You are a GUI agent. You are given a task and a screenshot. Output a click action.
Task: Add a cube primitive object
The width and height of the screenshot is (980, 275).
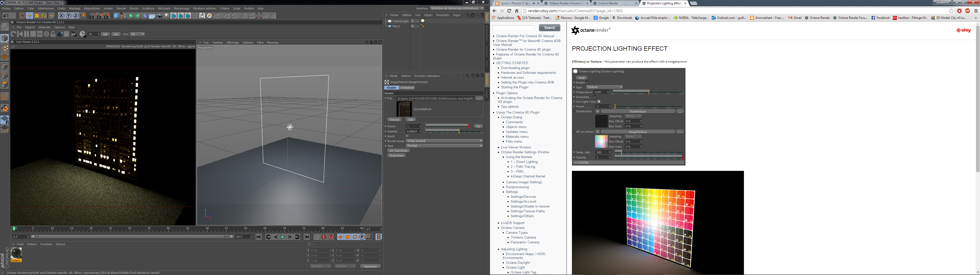pyautogui.click(x=116, y=16)
